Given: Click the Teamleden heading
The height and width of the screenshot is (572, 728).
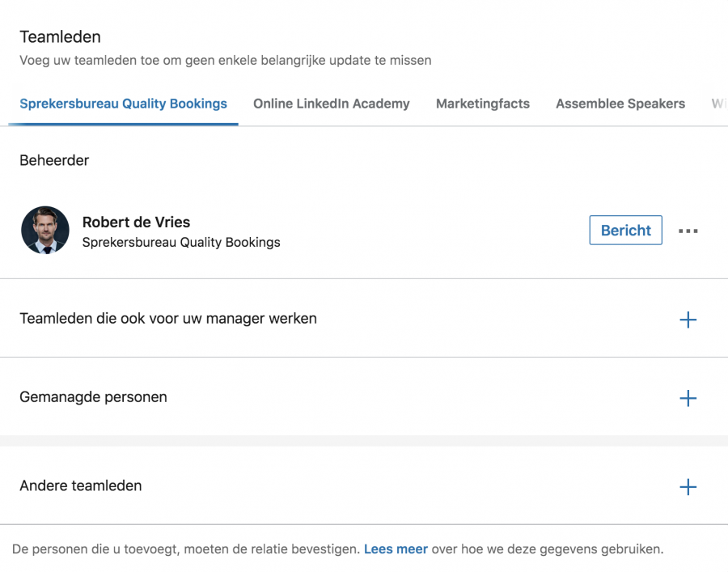Looking at the screenshot, I should pos(60,37).
